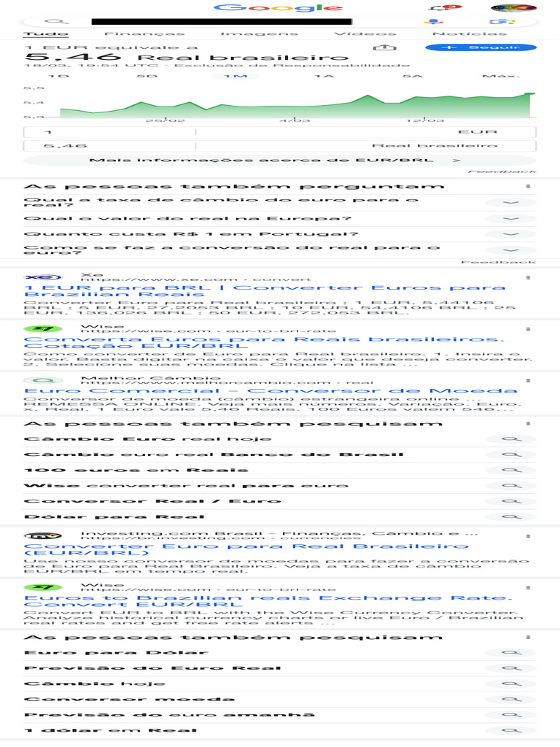This screenshot has height=747, width=560.
Task: Click the Xe site favicon
Action: [x=43, y=277]
